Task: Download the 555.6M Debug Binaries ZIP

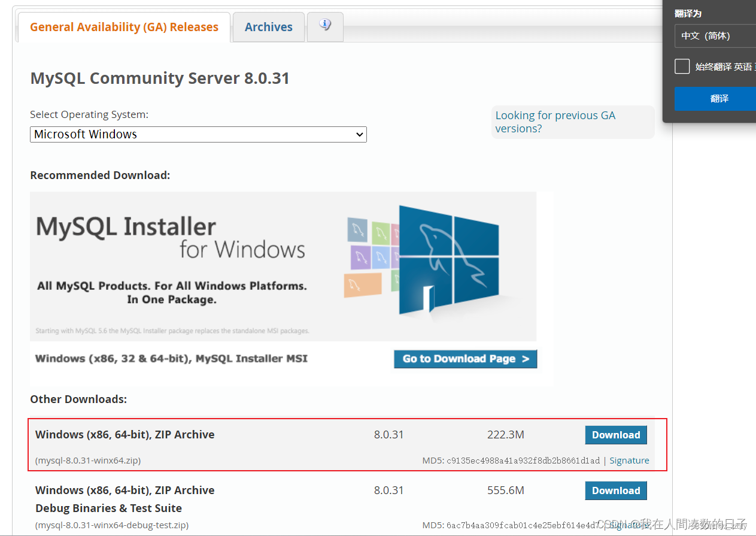Action: click(616, 490)
